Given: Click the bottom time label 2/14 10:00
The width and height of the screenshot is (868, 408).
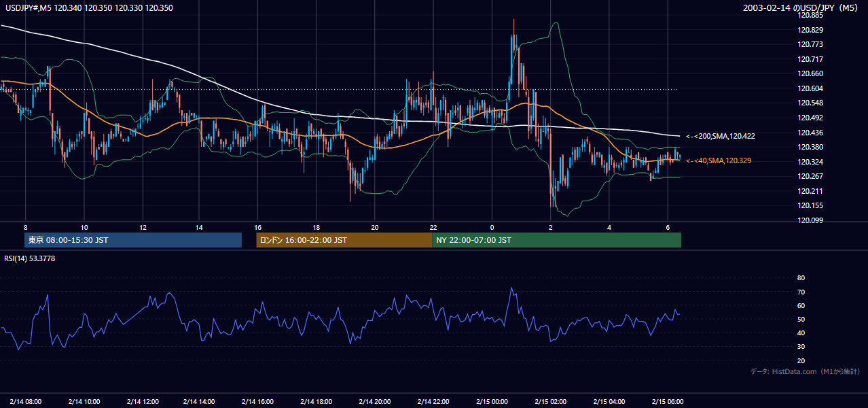Looking at the screenshot, I should click(x=84, y=402).
